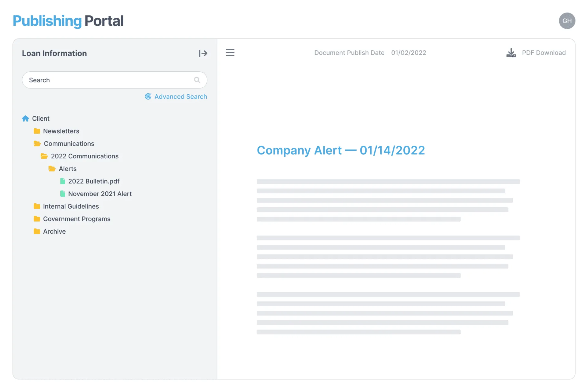This screenshot has width=588, height=392.
Task: Click the 2022 Bulletin.pdf file icon
Action: tap(63, 181)
